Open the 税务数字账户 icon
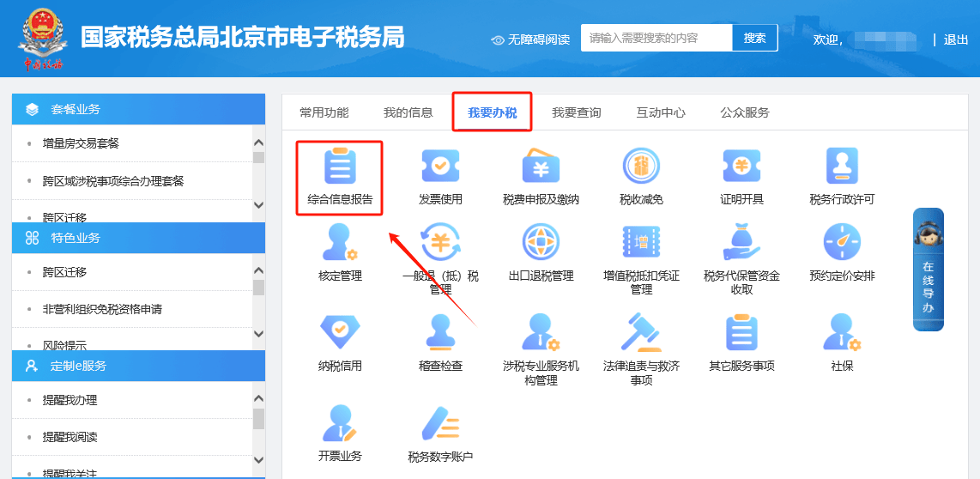Viewport: 980px width, 479px height. coord(440,425)
